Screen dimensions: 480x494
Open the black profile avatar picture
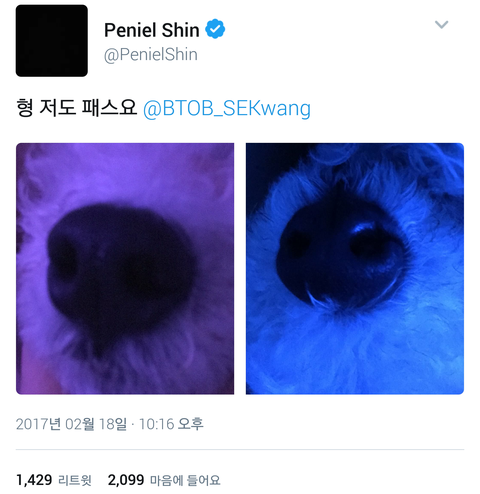pyautogui.click(x=52, y=41)
